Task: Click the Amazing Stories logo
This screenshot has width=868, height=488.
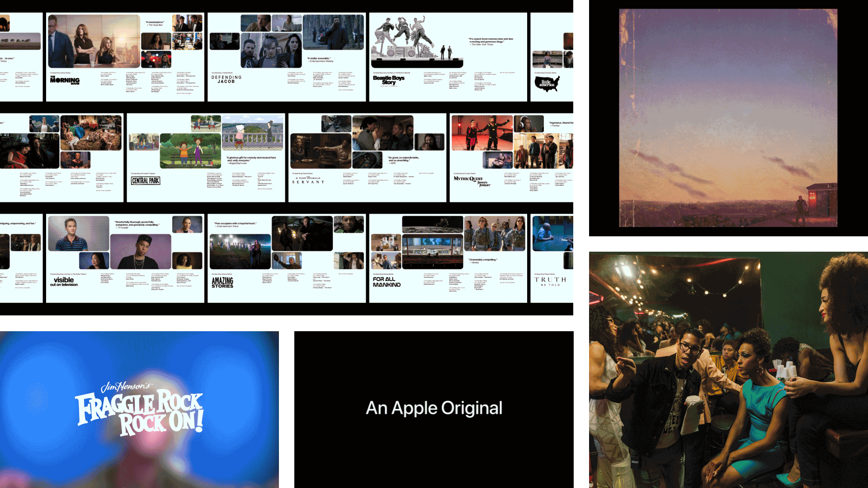Action: point(222,282)
